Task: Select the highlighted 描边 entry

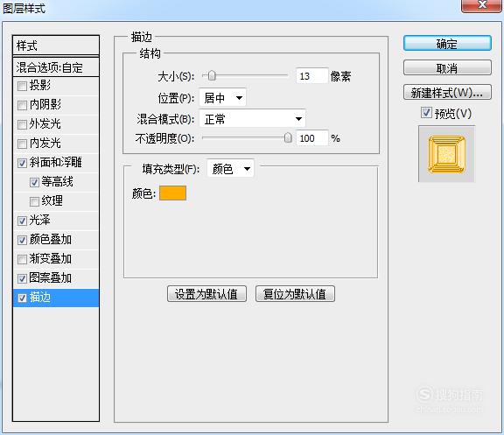Action: [x=56, y=298]
